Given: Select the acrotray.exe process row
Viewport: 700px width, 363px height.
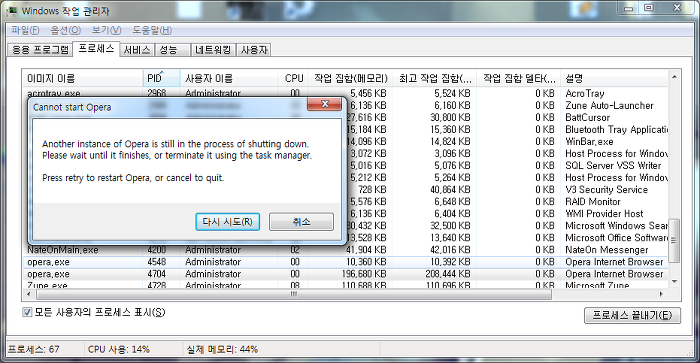Looking at the screenshot, I should tap(346, 93).
